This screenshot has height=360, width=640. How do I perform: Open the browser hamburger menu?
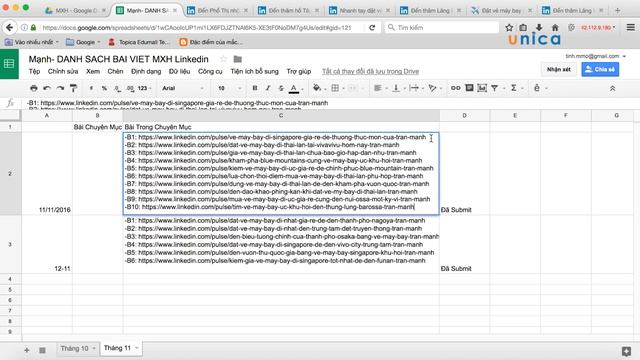tap(631, 27)
